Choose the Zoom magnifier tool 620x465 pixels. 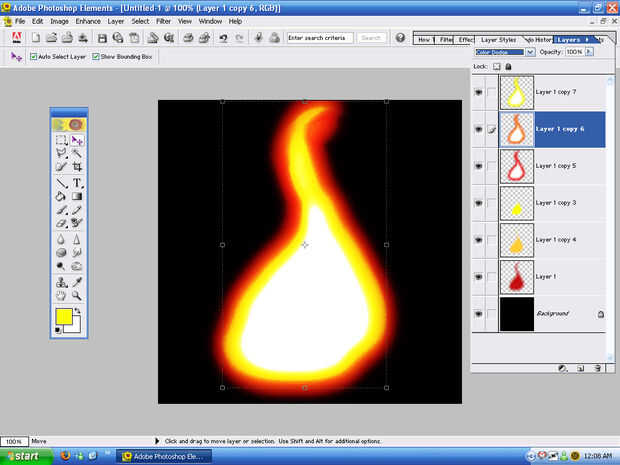[x=77, y=296]
